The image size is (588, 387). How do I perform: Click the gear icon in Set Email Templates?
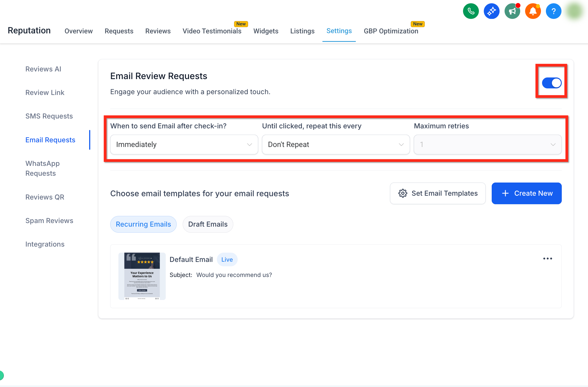(x=403, y=193)
